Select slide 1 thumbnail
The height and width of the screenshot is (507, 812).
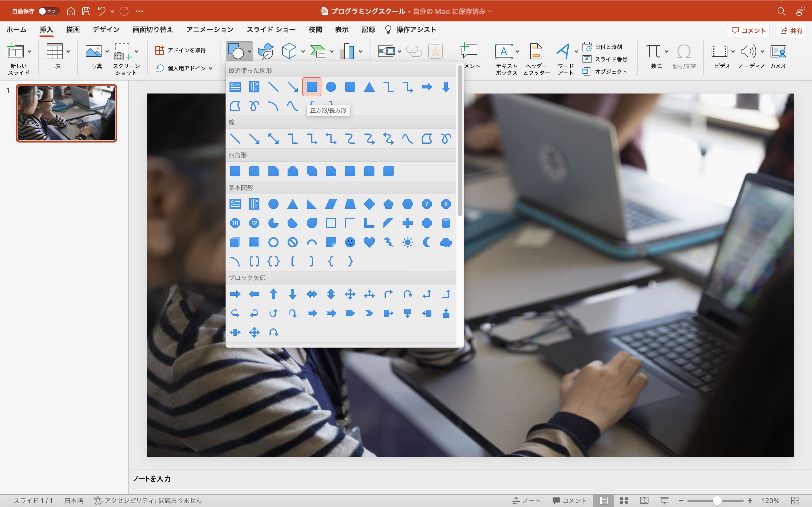(x=67, y=113)
